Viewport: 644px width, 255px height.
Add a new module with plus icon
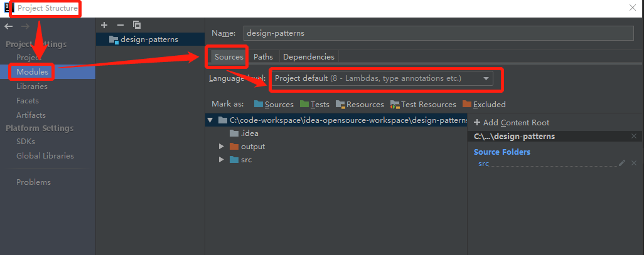[104, 25]
